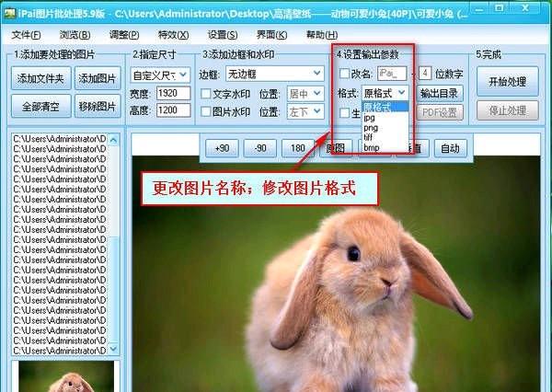Click the 输出目录 button

point(440,93)
